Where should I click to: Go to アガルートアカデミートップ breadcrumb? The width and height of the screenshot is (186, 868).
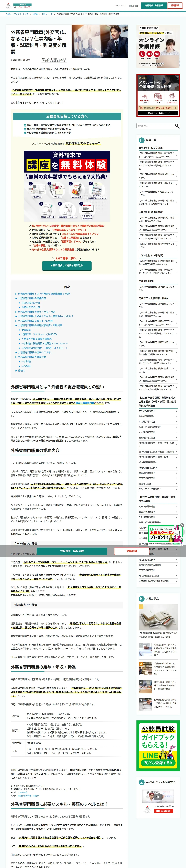coord(17,14)
